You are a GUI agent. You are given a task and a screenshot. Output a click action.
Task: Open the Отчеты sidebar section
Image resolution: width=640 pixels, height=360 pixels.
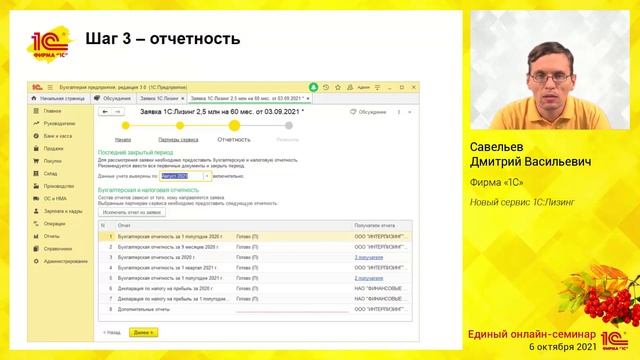[x=52, y=236]
